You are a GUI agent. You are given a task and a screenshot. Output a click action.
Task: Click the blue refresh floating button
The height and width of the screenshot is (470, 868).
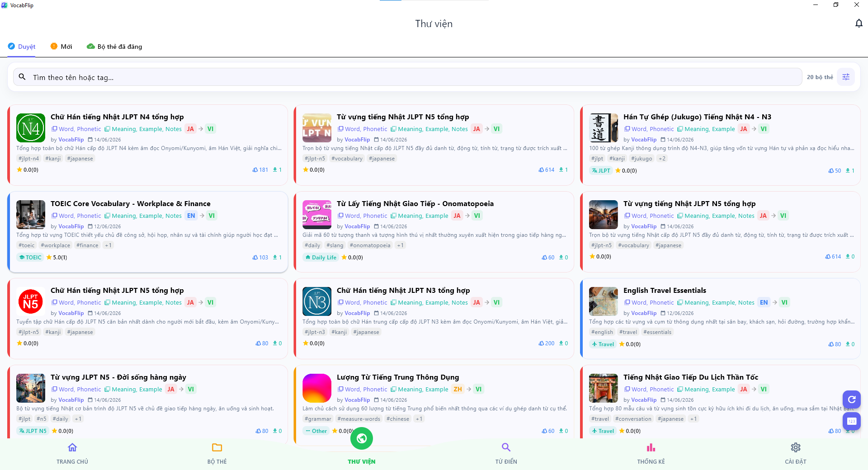852,399
